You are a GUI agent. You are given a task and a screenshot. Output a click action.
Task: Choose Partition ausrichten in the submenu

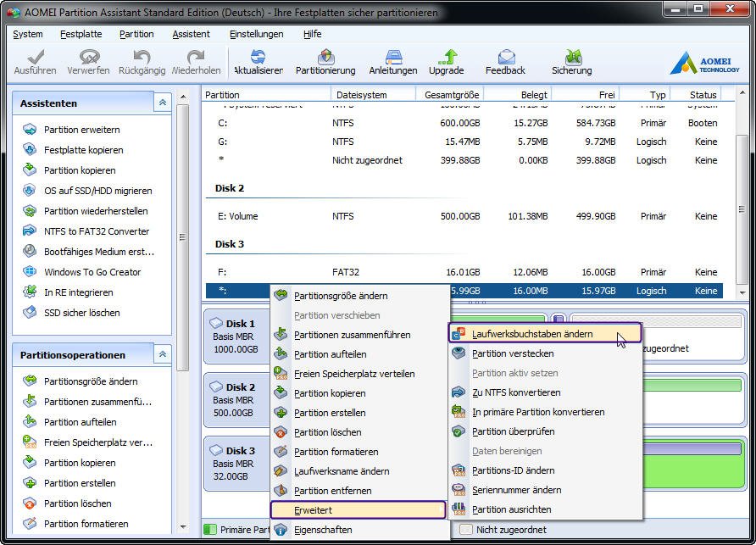tap(545, 509)
